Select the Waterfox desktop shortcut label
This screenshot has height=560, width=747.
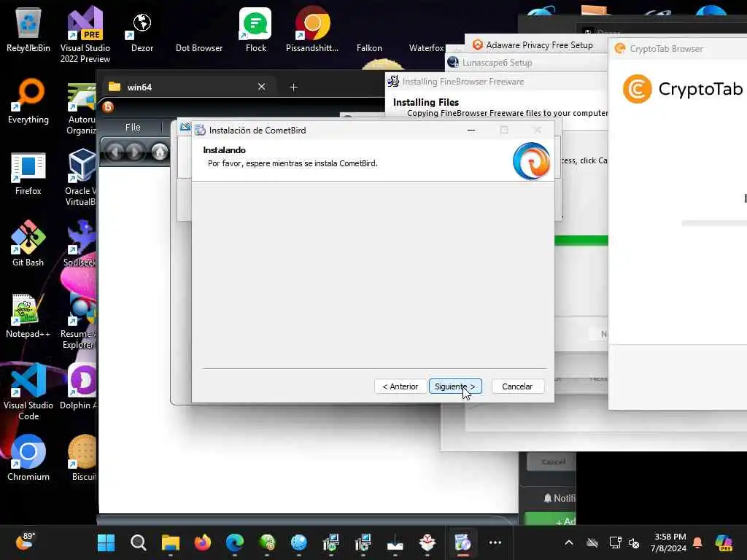point(426,48)
